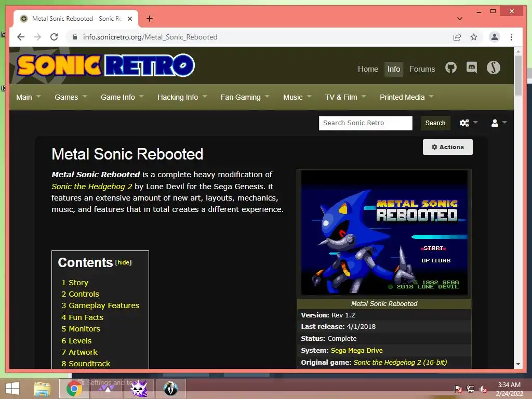Open the Chrome tab search chevron
The height and width of the screenshot is (399, 532).
tap(459, 19)
